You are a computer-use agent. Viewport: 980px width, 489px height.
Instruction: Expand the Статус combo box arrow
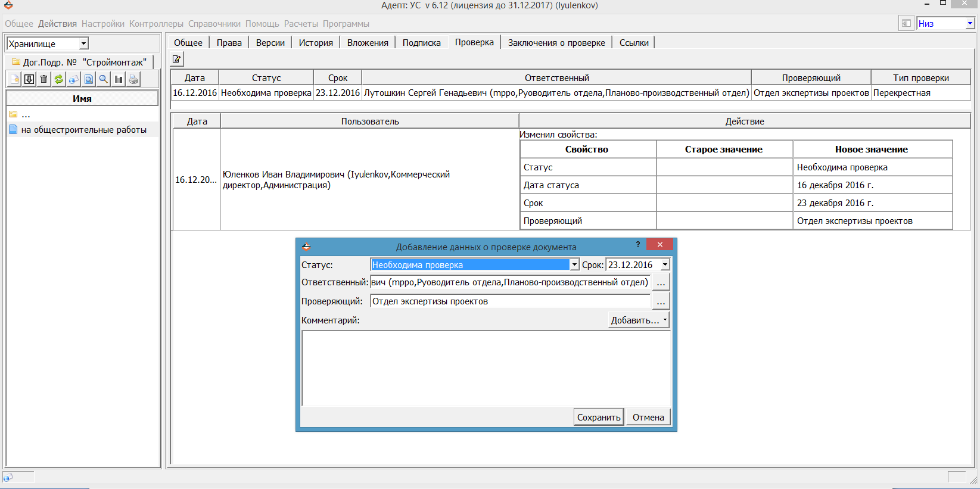574,265
